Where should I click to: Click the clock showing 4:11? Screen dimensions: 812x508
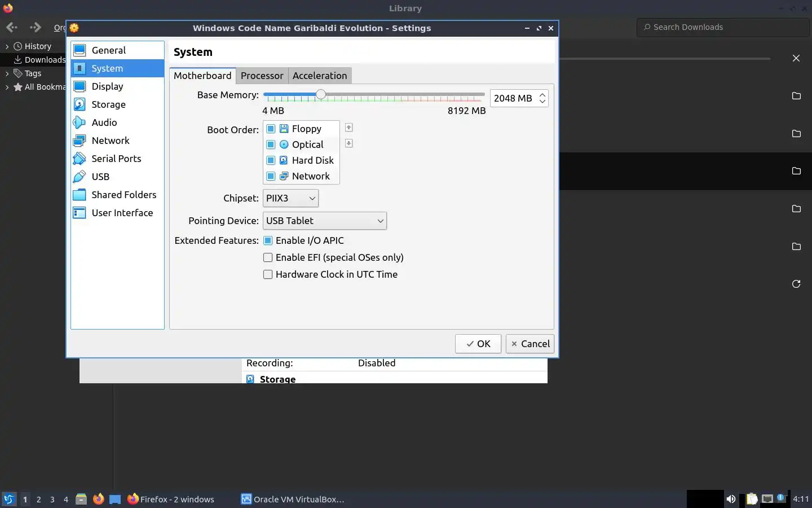point(801,499)
